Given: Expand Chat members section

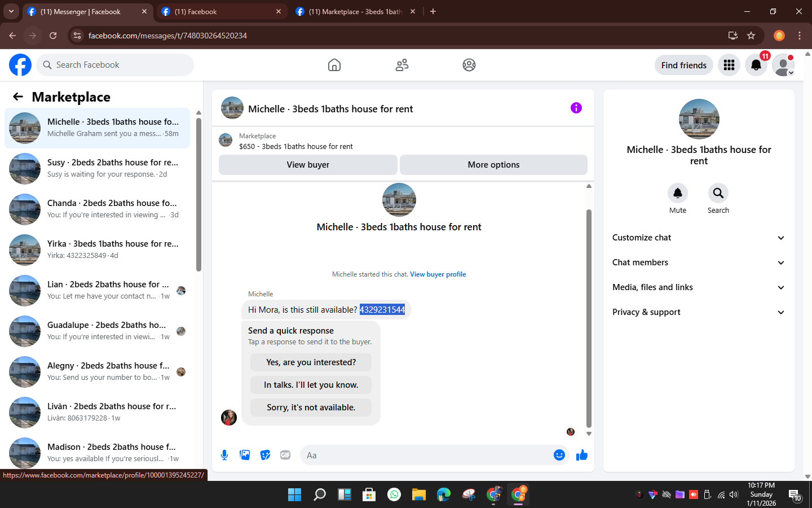Looking at the screenshot, I should [x=699, y=262].
